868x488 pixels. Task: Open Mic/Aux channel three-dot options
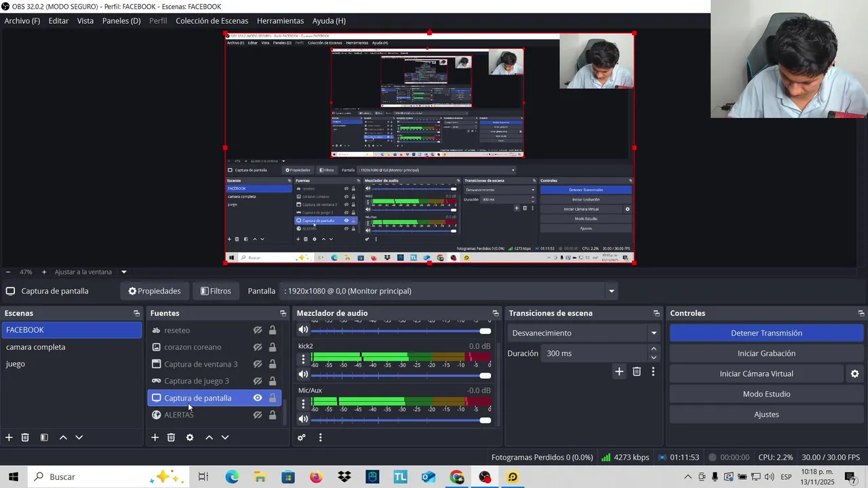click(303, 403)
